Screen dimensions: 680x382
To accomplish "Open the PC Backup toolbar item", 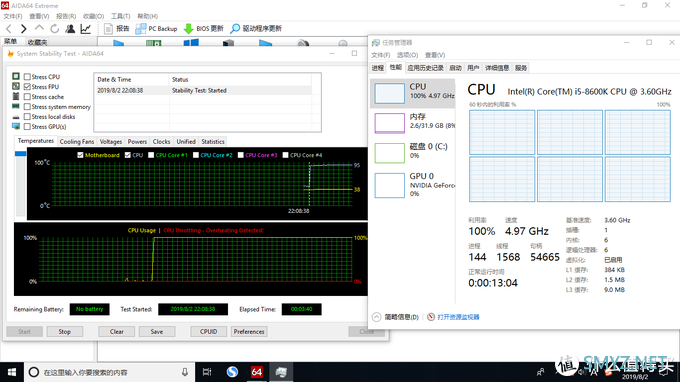I will (x=156, y=29).
